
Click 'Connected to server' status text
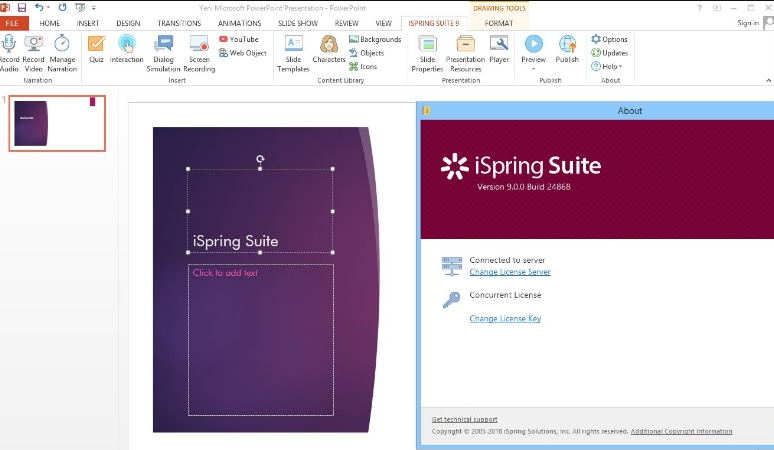click(507, 260)
